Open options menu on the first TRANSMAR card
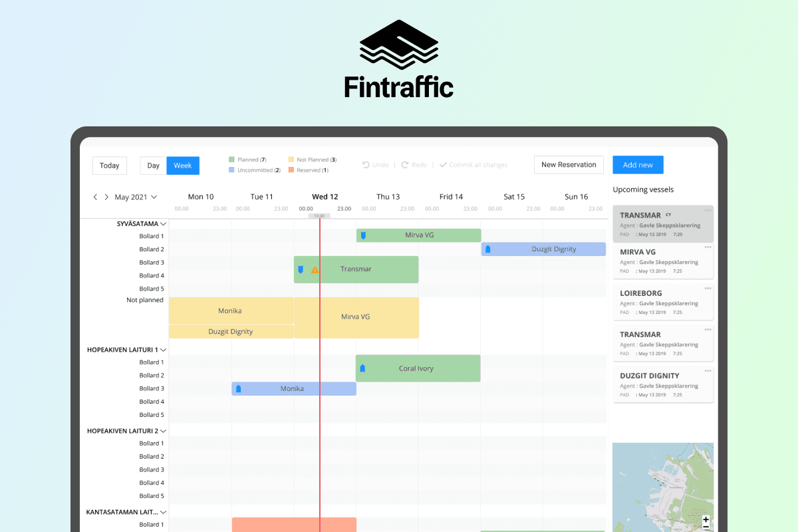The width and height of the screenshot is (798, 532). [708, 210]
